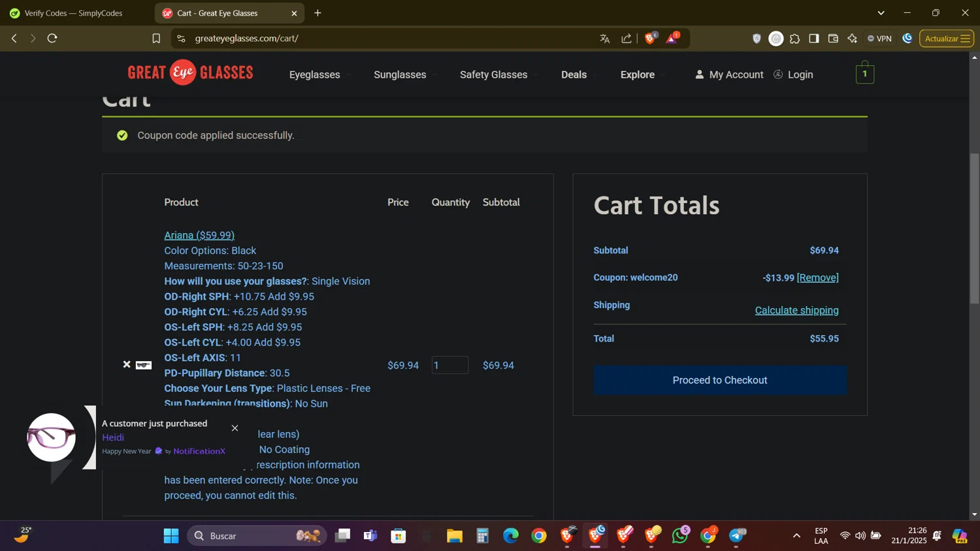This screenshot has width=980, height=551.
Task: Toggle the browser sidebar panel
Action: (814, 39)
